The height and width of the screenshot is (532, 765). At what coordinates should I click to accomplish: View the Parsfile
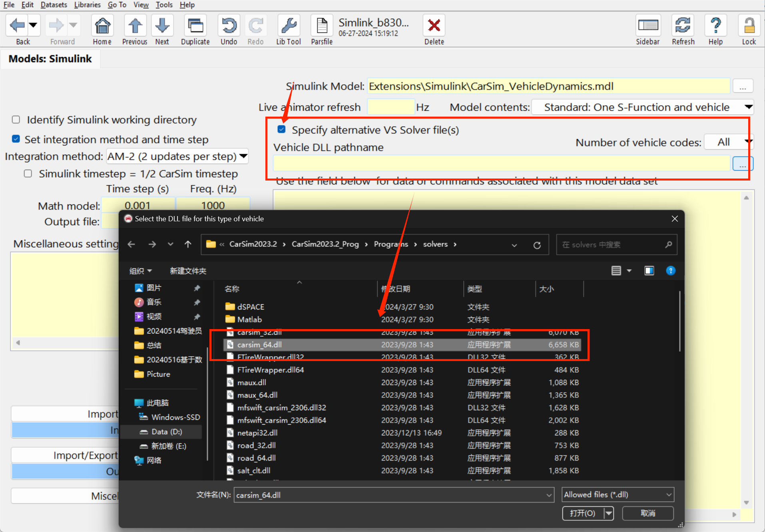coord(322,30)
